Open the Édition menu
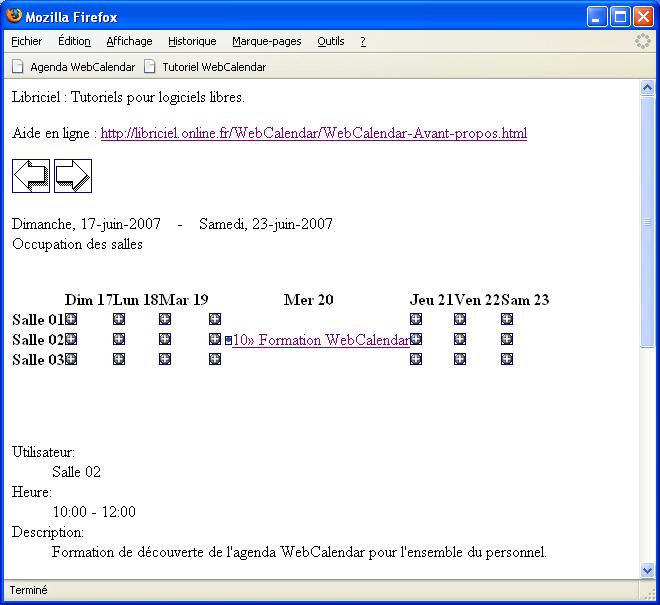Screen dimensions: 660x605 pyautogui.click(x=75, y=41)
